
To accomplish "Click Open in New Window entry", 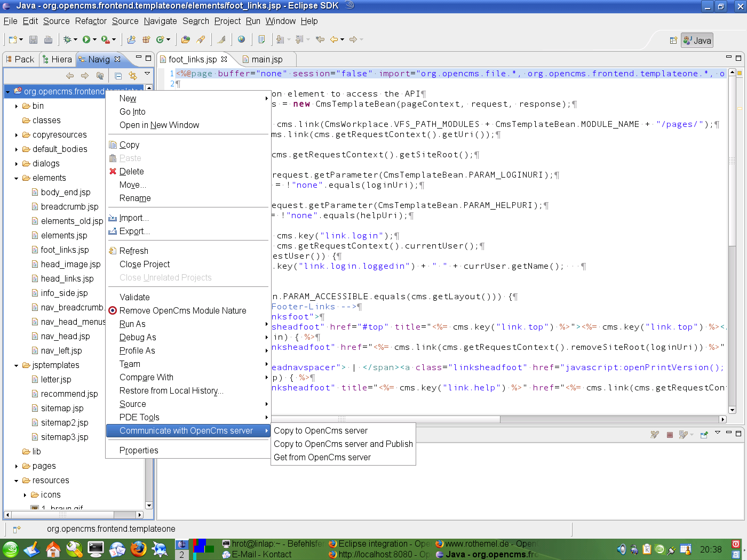I will [159, 125].
